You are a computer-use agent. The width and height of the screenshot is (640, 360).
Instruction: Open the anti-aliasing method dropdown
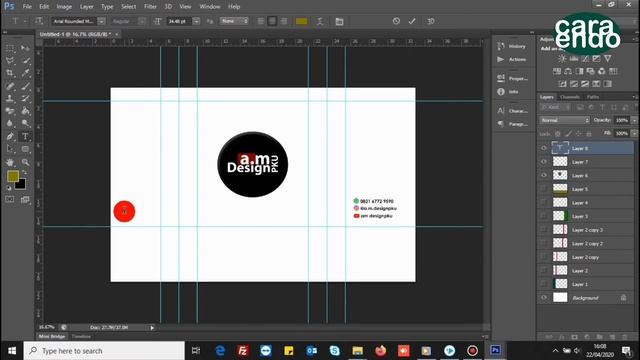tap(234, 21)
